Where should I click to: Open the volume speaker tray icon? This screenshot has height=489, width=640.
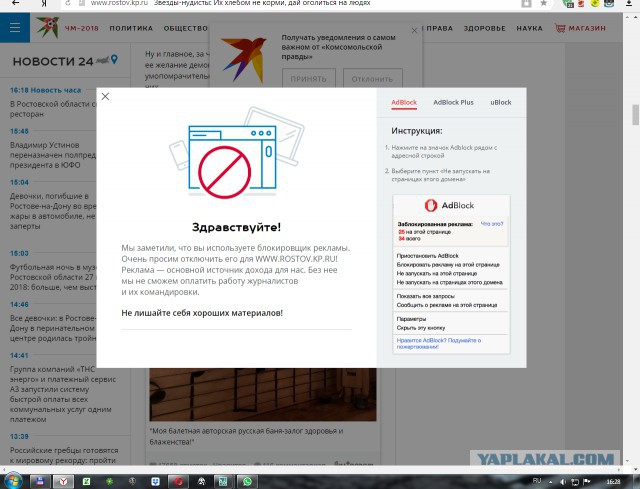click(x=563, y=482)
